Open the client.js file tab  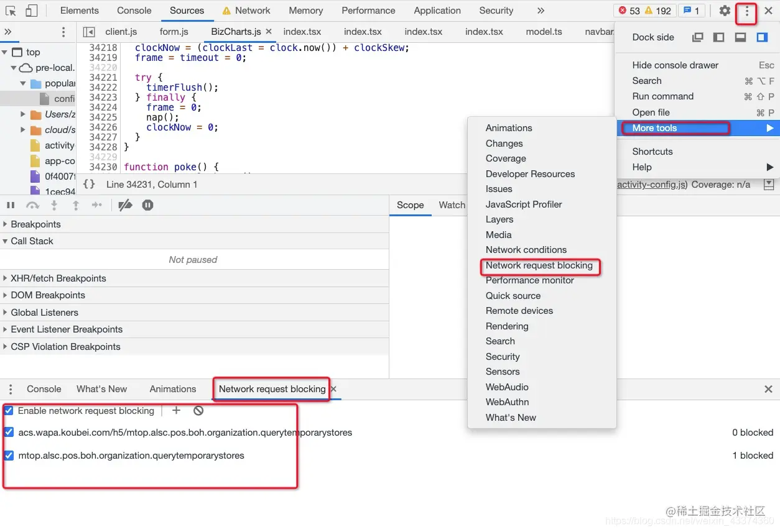(x=121, y=32)
